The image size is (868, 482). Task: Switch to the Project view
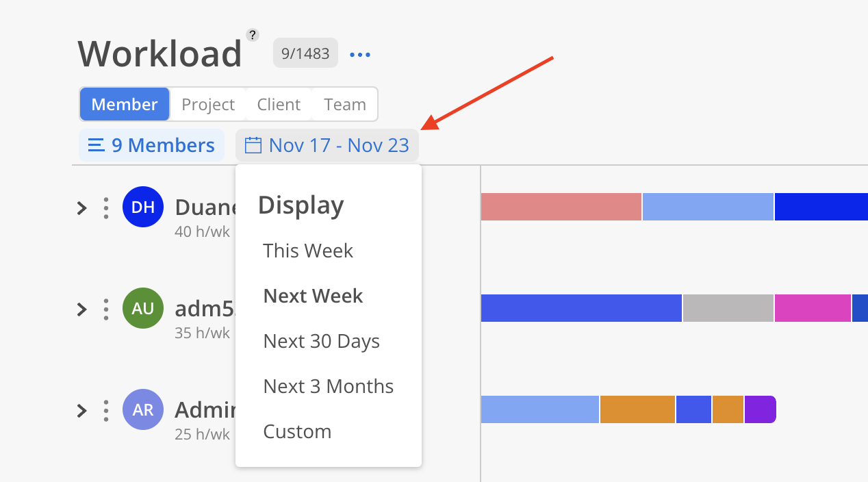(208, 104)
